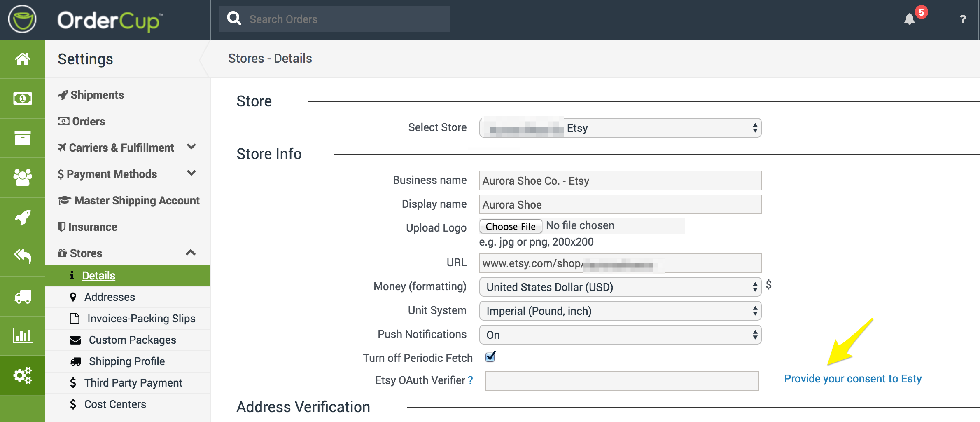Click the Display name input field
The height and width of the screenshot is (422, 980).
[x=620, y=204]
